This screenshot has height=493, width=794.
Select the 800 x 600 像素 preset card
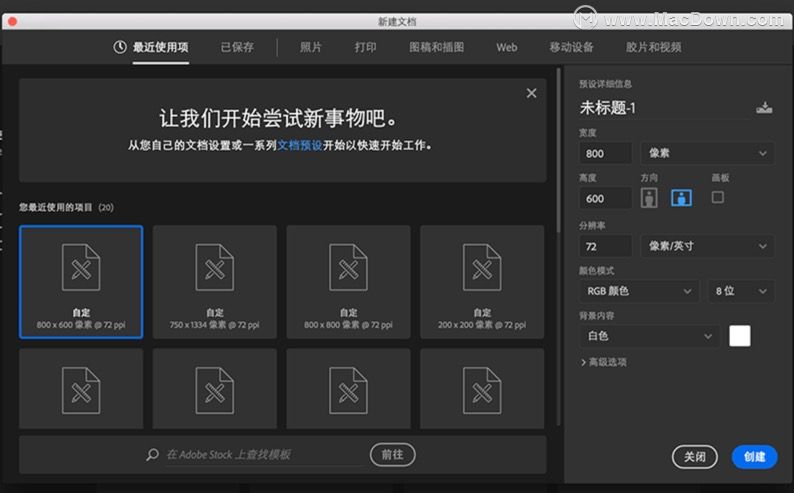[x=81, y=282]
